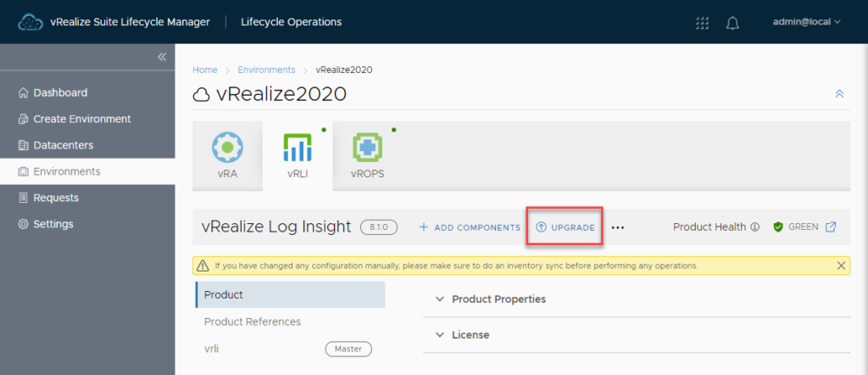
Task: Click the Product Health info icon
Action: [x=754, y=227]
